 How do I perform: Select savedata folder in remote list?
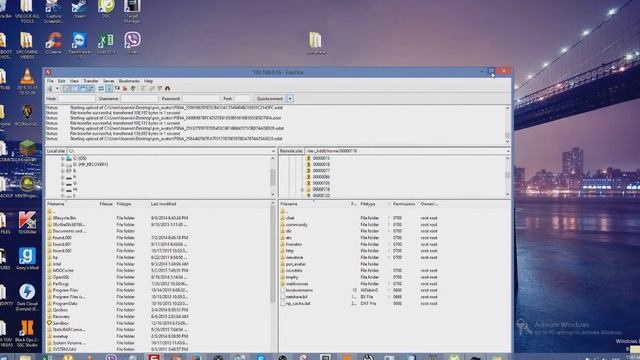294,271
